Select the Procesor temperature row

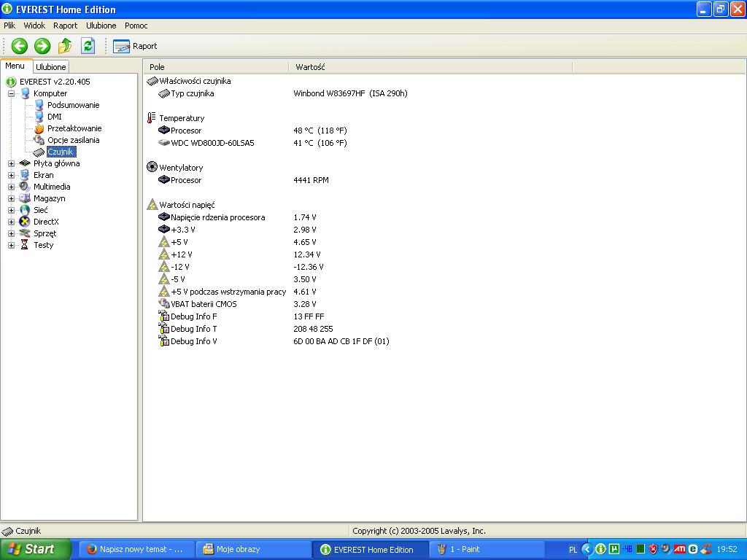186,131
